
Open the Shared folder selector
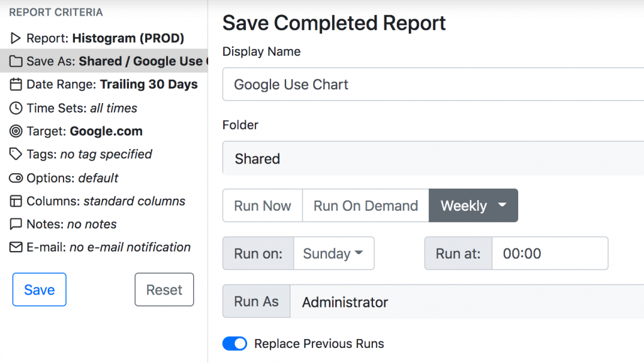point(377,158)
